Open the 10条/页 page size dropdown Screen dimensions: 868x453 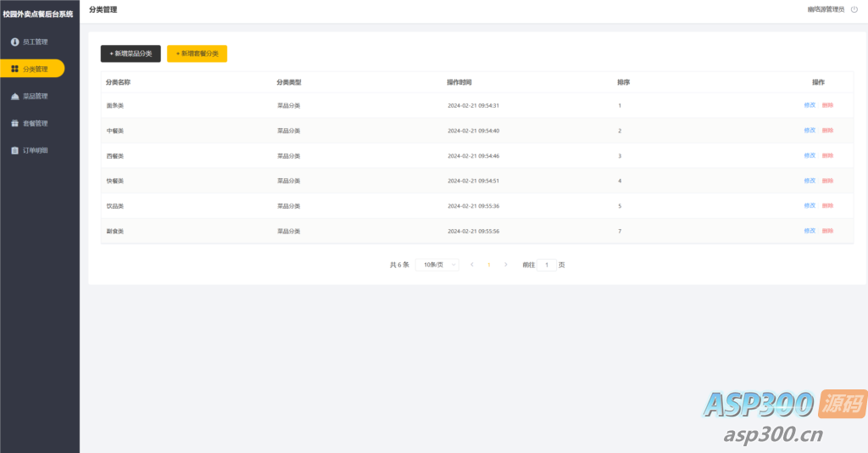click(x=437, y=265)
